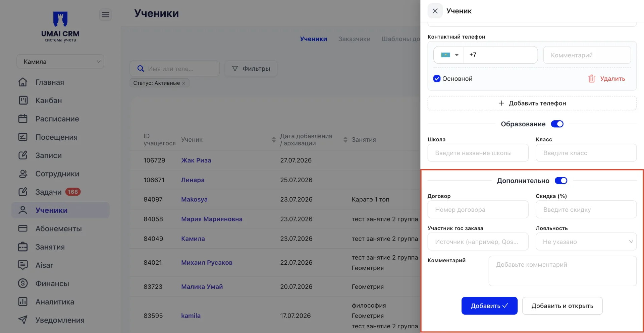The image size is (644, 333).
Task: Open student Мария Марияновна
Action: [x=212, y=219]
